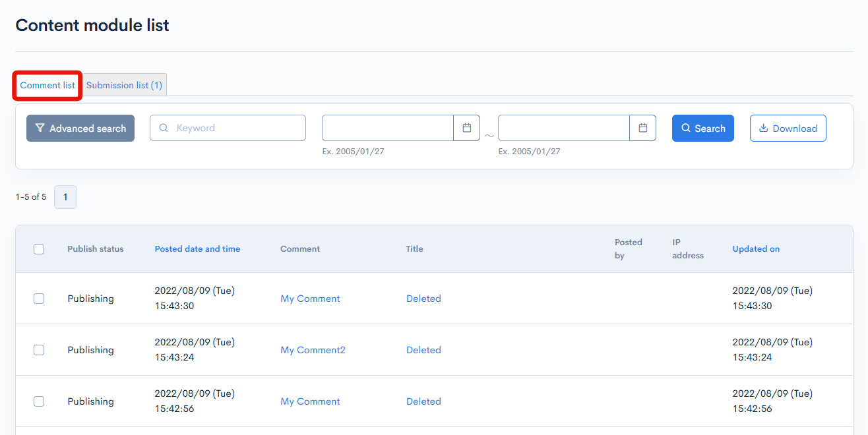868x435 pixels.
Task: Click the magnifier icon in the Keyword field
Action: coord(163,128)
